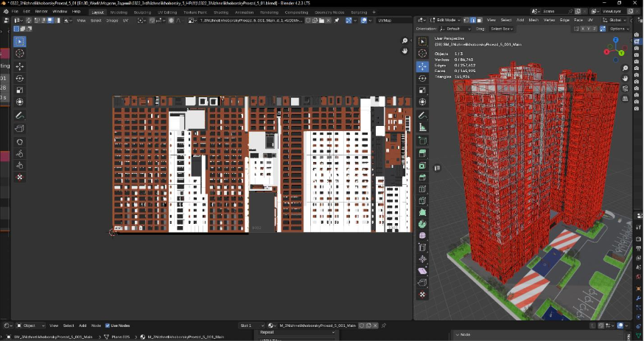Pin the image with the pin icon

pos(337,20)
